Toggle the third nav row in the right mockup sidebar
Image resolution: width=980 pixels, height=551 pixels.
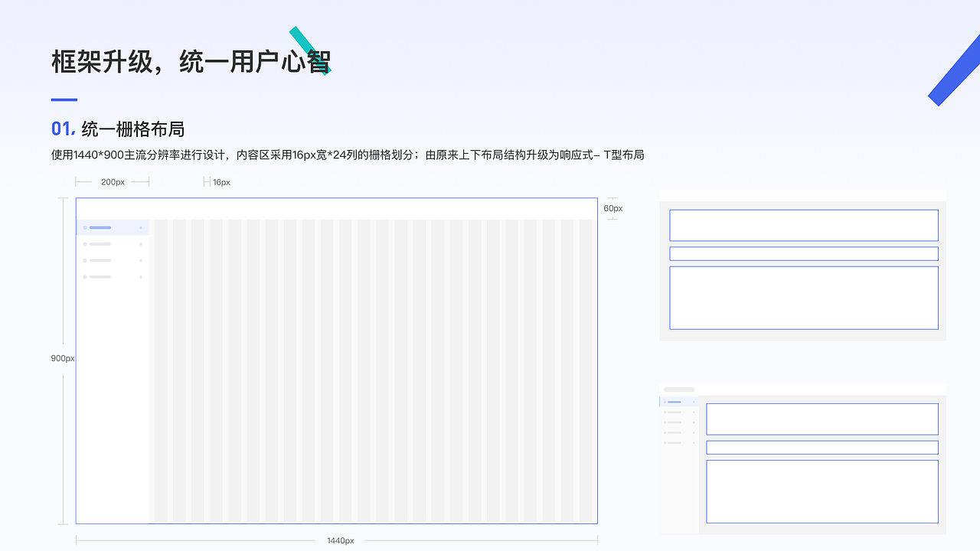(x=675, y=422)
